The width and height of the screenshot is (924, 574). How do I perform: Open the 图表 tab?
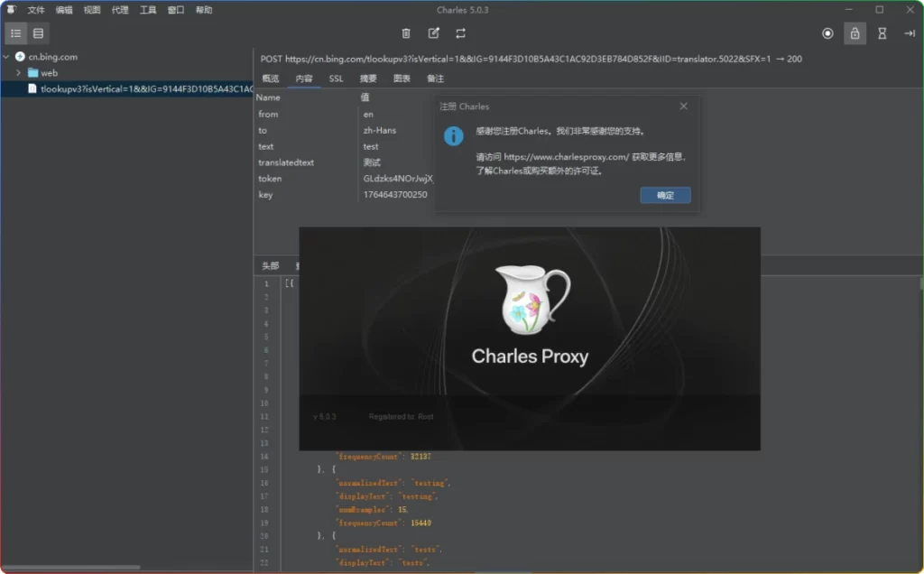click(x=401, y=79)
